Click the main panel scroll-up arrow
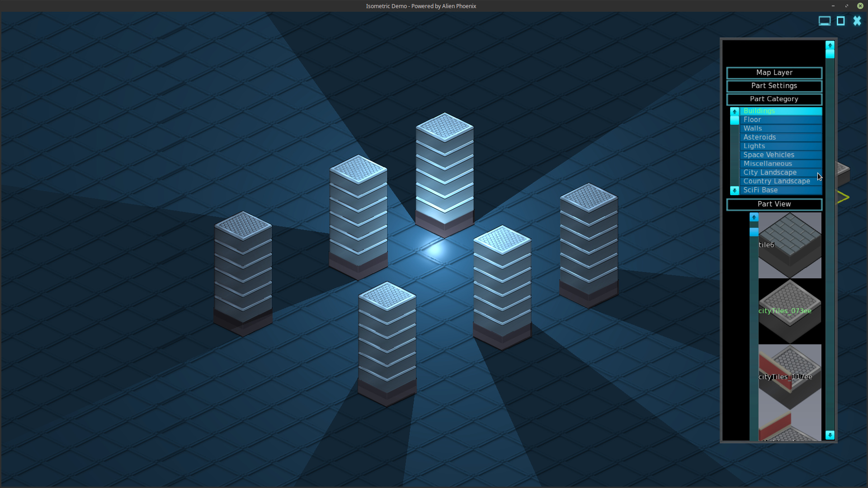868x488 pixels. [x=830, y=45]
